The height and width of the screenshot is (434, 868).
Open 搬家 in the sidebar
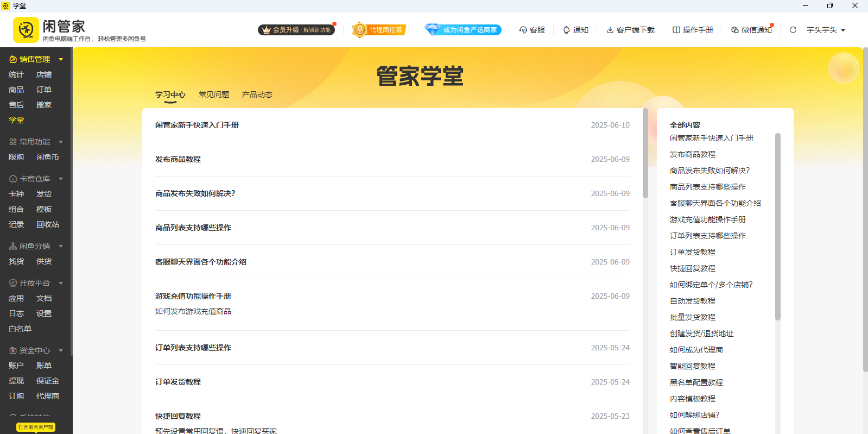(44, 105)
